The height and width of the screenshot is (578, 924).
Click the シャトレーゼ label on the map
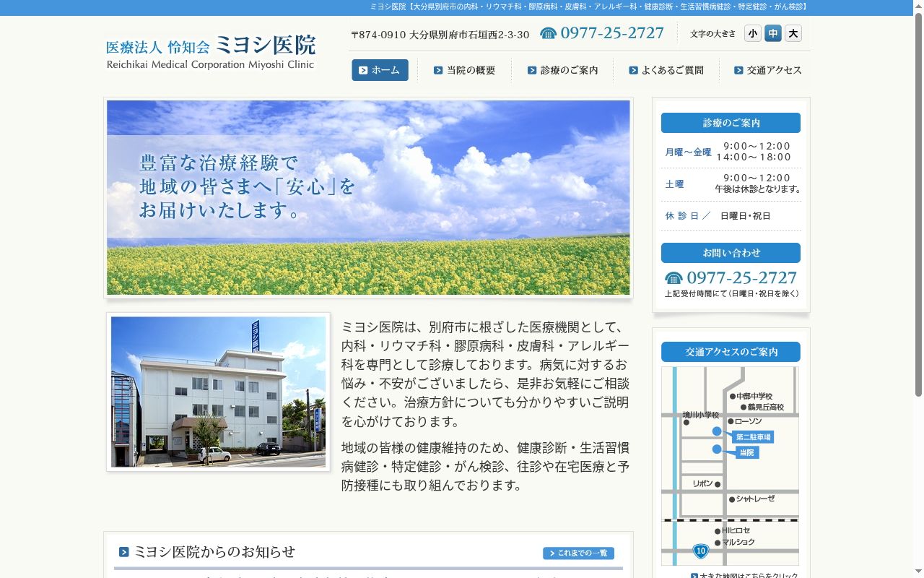tap(755, 499)
